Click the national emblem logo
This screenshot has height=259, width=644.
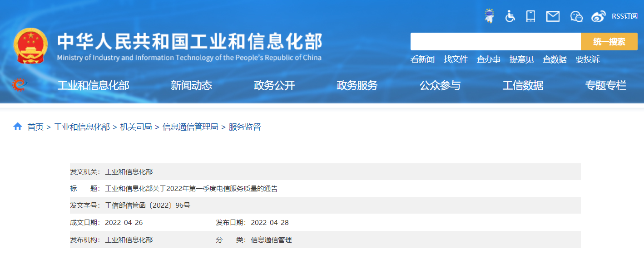[30, 45]
